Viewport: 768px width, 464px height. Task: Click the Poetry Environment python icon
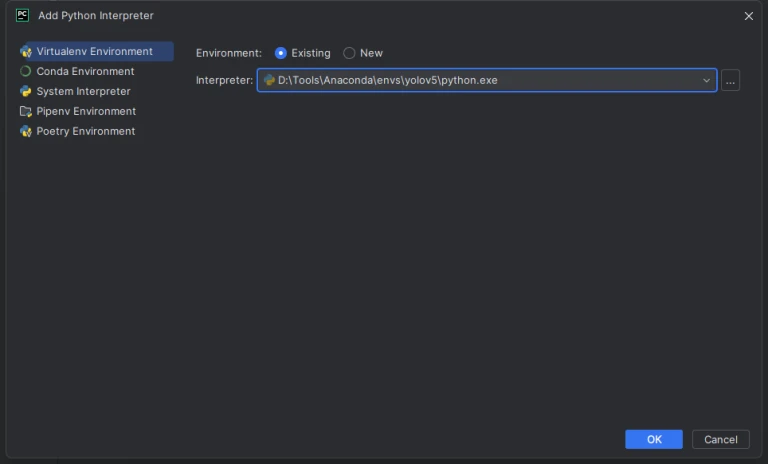pyautogui.click(x=25, y=131)
